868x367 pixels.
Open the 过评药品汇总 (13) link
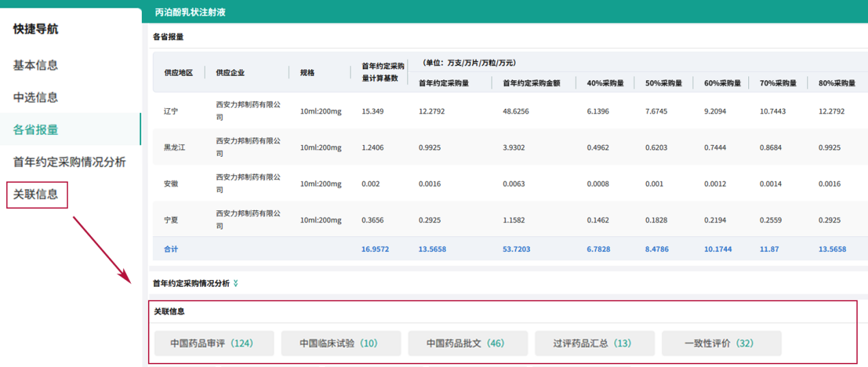point(594,343)
